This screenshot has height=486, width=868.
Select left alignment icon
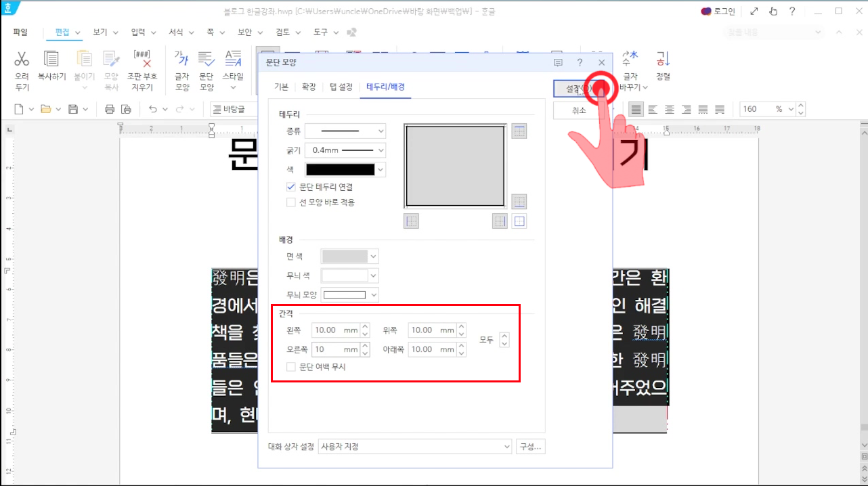(653, 109)
